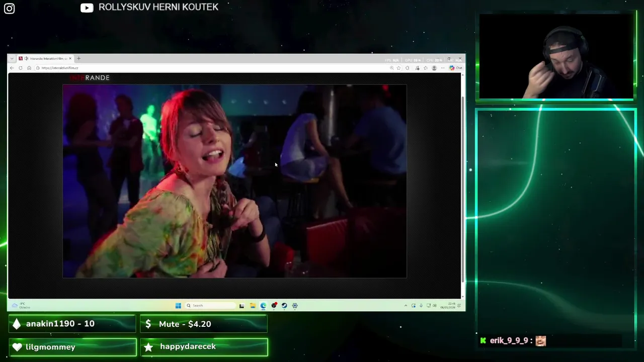Open the browser tab actions dropdown

(12, 59)
